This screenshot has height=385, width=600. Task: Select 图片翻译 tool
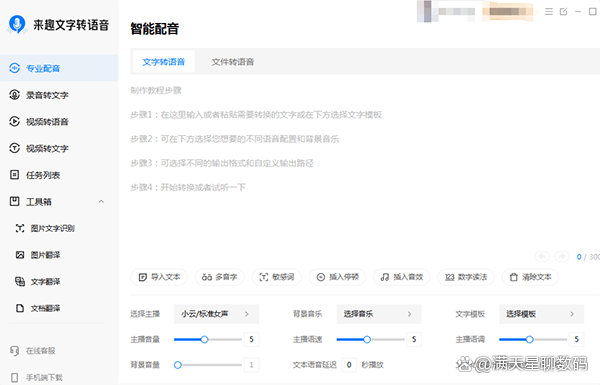tap(45, 255)
